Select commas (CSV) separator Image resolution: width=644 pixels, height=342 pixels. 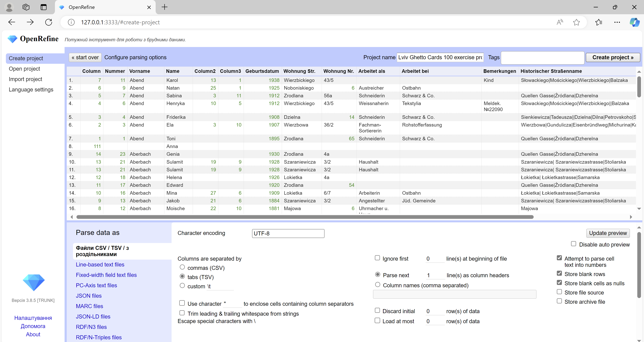182,267
